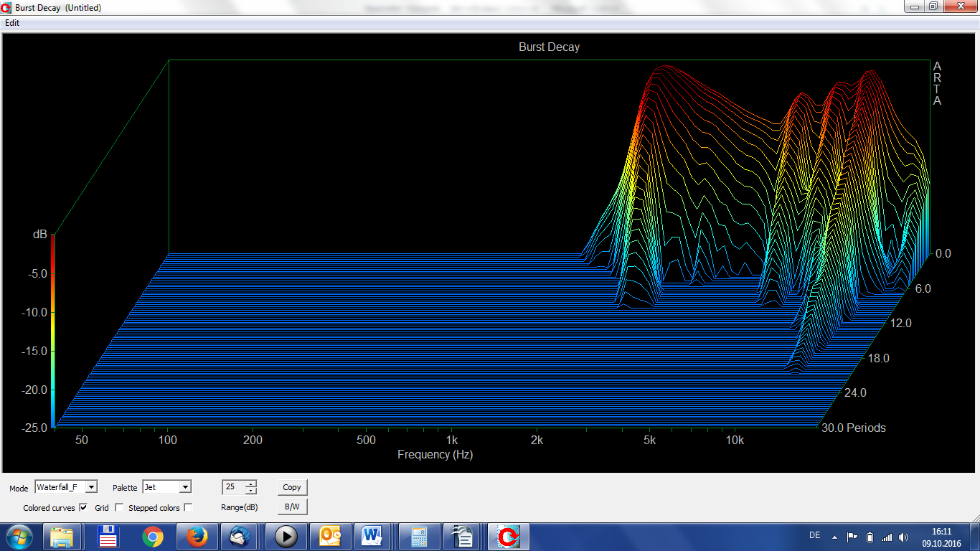Open the Palette dropdown set to Jet

click(185, 487)
